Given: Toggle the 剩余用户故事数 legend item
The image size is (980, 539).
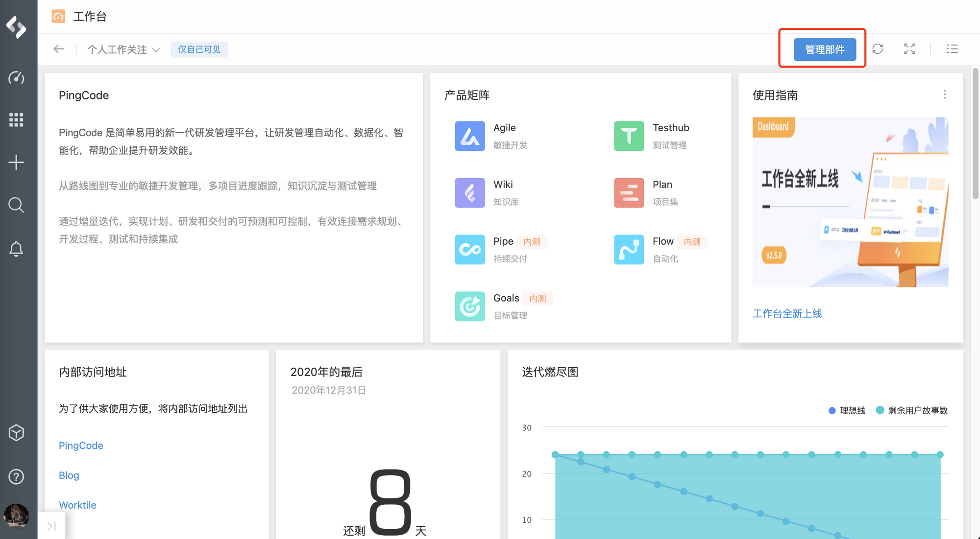Looking at the screenshot, I should click(912, 410).
